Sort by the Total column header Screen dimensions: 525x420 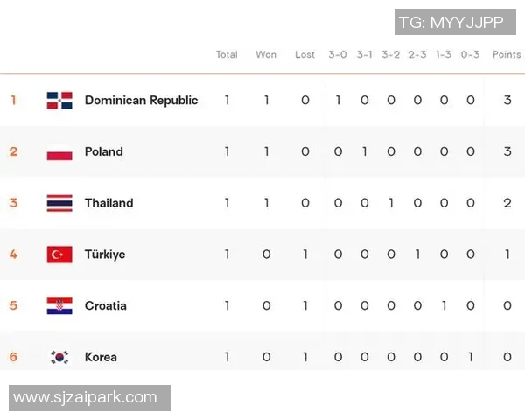click(227, 54)
